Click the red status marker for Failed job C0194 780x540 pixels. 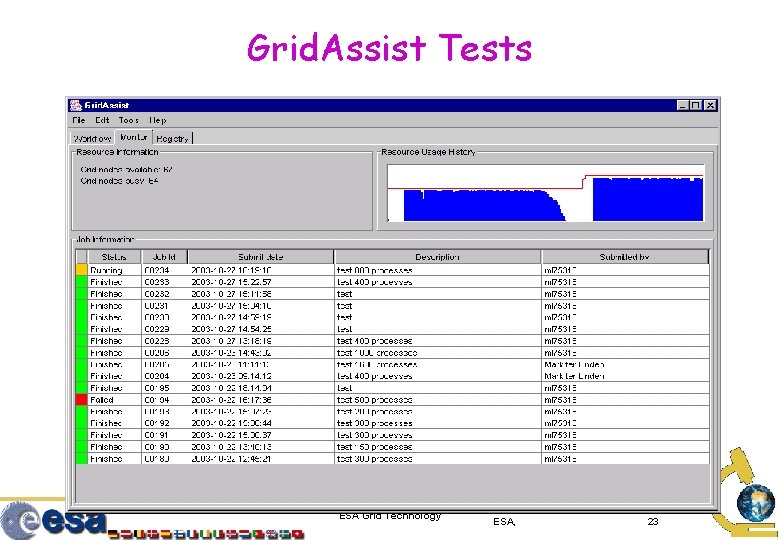click(82, 399)
